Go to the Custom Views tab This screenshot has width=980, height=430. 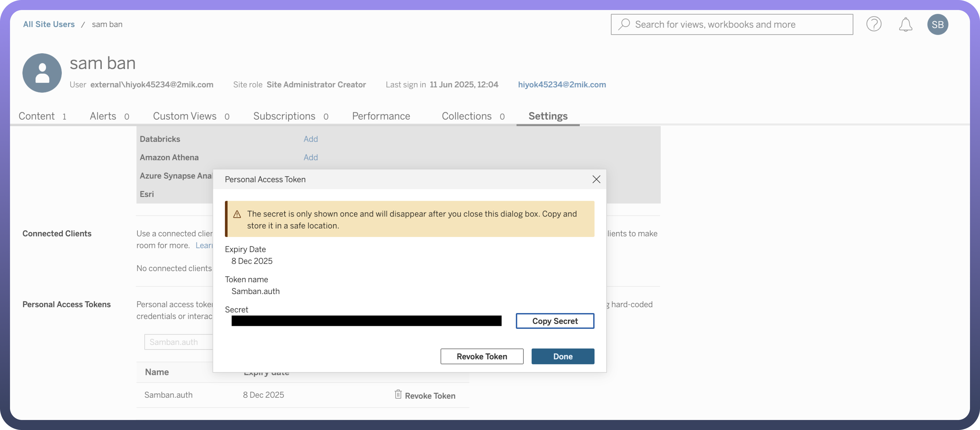pyautogui.click(x=184, y=116)
